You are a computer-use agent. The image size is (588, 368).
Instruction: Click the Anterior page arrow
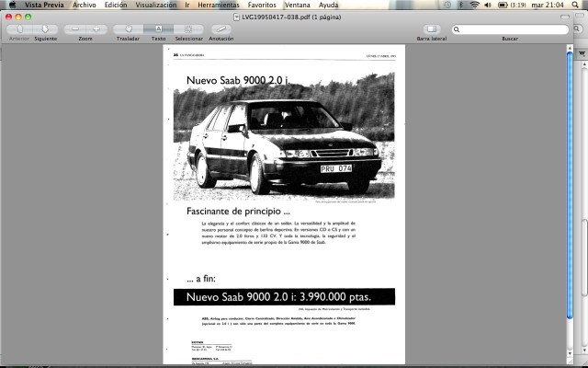[x=19, y=29]
